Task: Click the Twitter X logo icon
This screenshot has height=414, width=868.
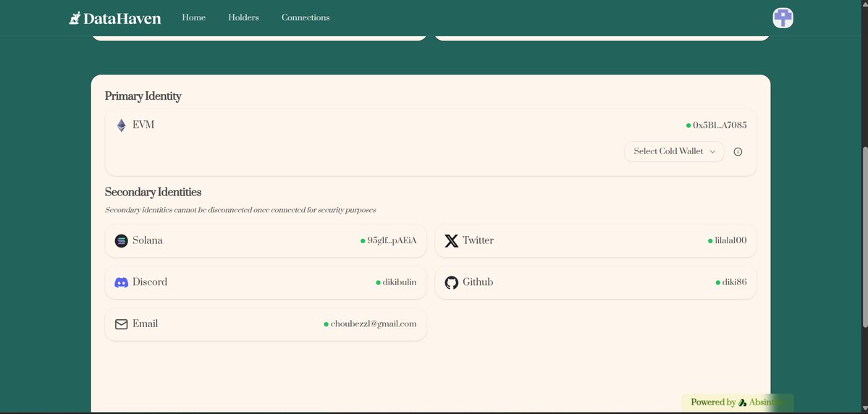Action: [452, 241]
